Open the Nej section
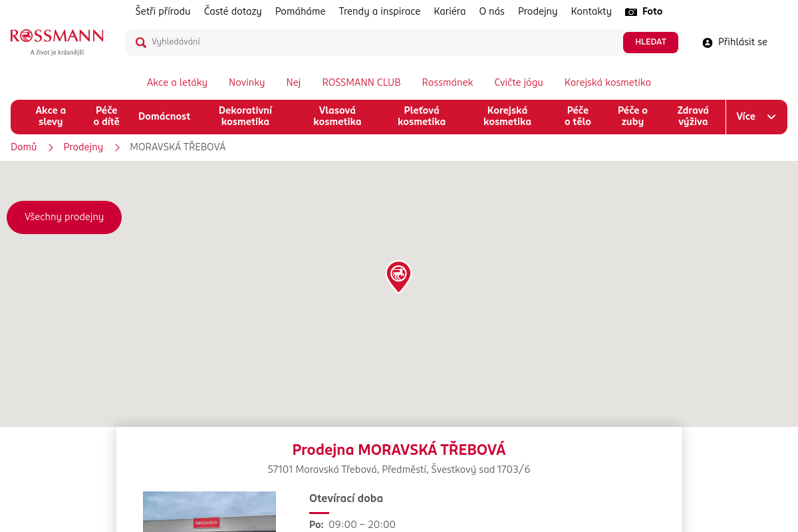The width and height of the screenshot is (798, 532). point(294,82)
